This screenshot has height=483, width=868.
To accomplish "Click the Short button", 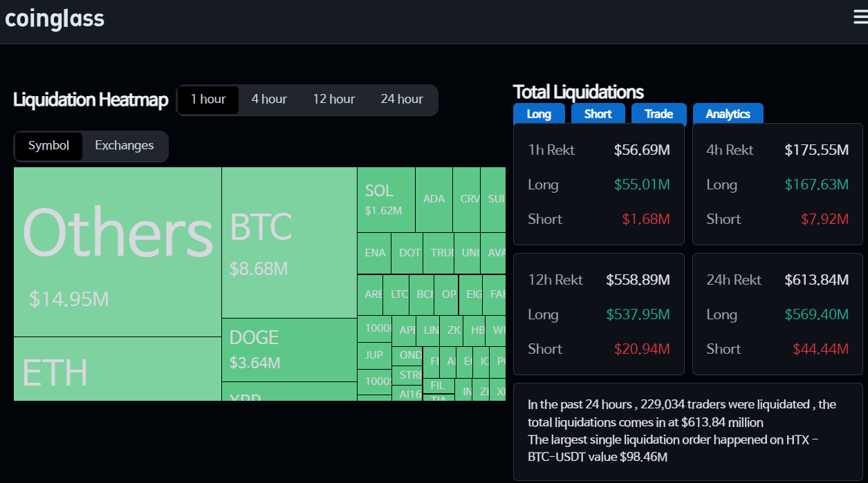I will (x=598, y=114).
